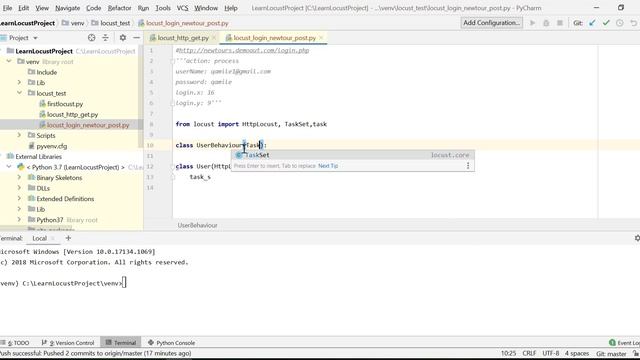The height and width of the screenshot is (360, 640).
Task: Expand the DLLs node
Action: [19, 188]
